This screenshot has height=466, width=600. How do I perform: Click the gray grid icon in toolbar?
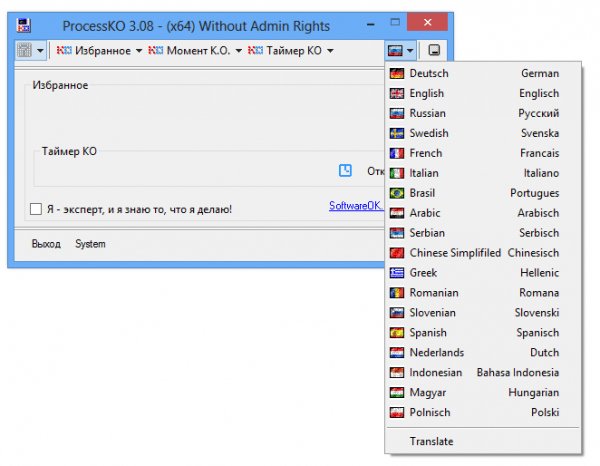(24, 50)
